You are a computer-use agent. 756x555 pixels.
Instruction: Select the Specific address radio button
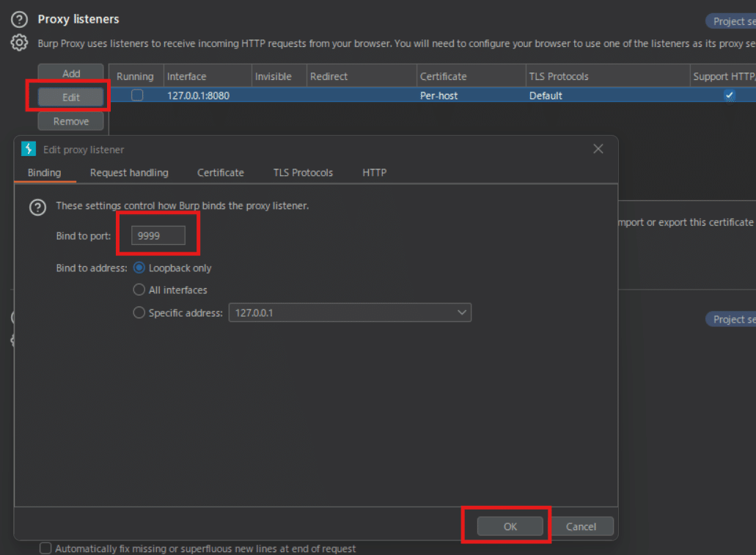coord(139,313)
